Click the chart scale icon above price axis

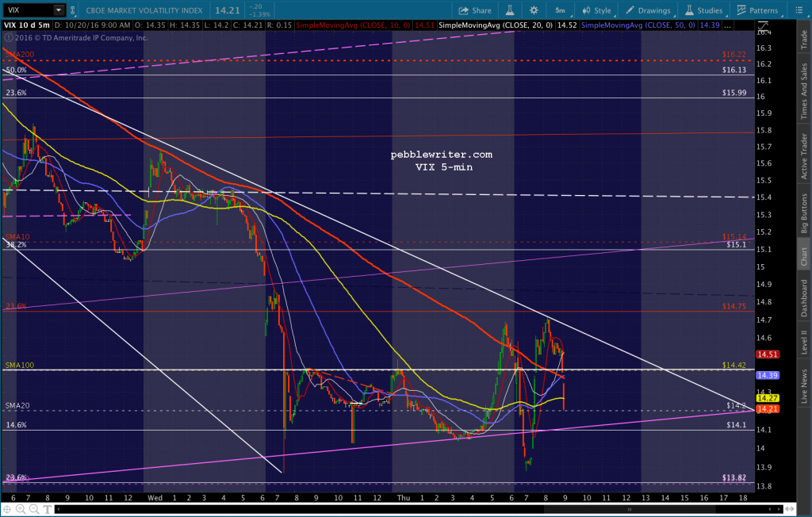click(764, 26)
